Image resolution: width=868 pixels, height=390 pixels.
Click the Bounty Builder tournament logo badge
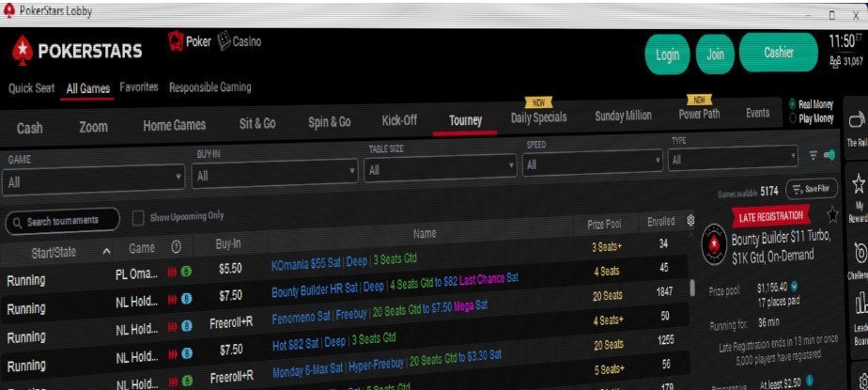[714, 243]
